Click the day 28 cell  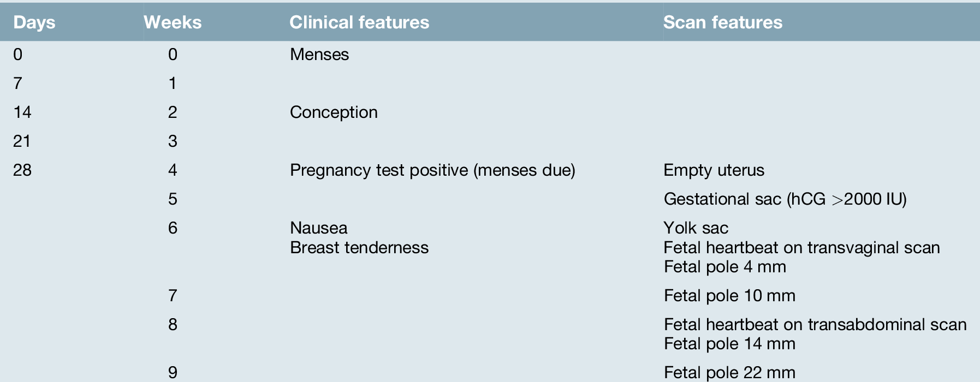pyautogui.click(x=22, y=170)
